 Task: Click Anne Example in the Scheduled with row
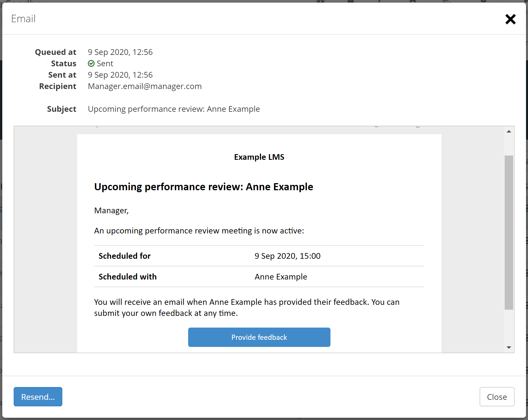tap(281, 277)
